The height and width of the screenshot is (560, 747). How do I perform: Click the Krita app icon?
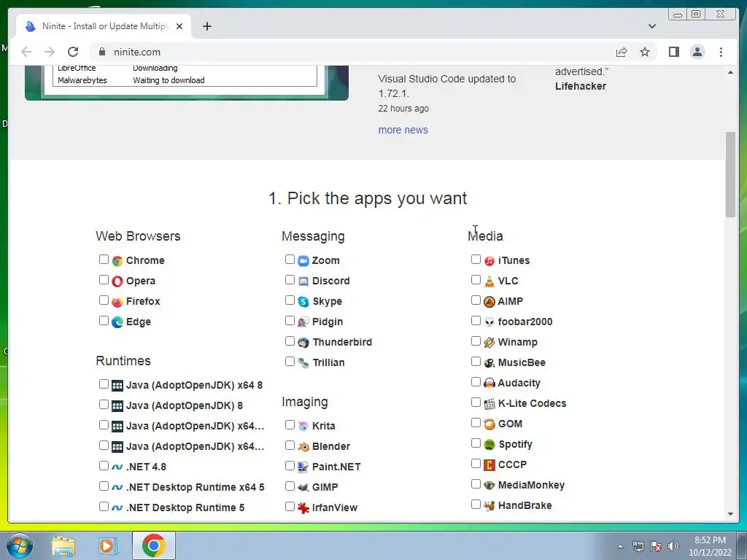pos(303,426)
